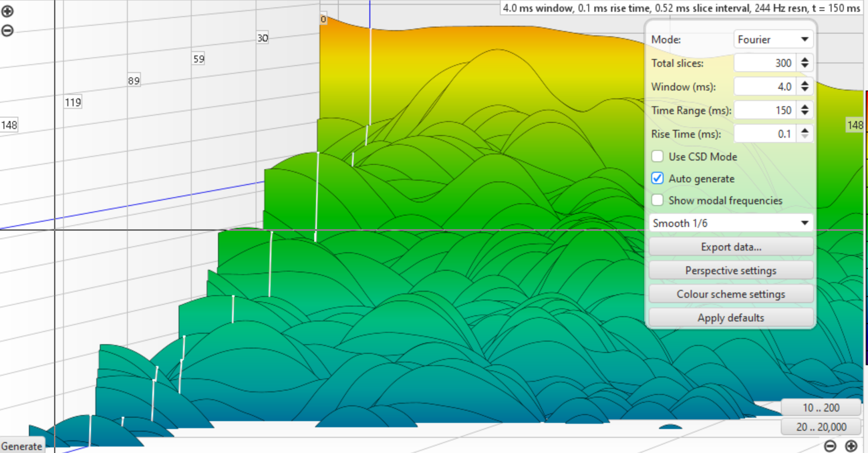
Task: Open Colour scheme settings
Action: [731, 294]
